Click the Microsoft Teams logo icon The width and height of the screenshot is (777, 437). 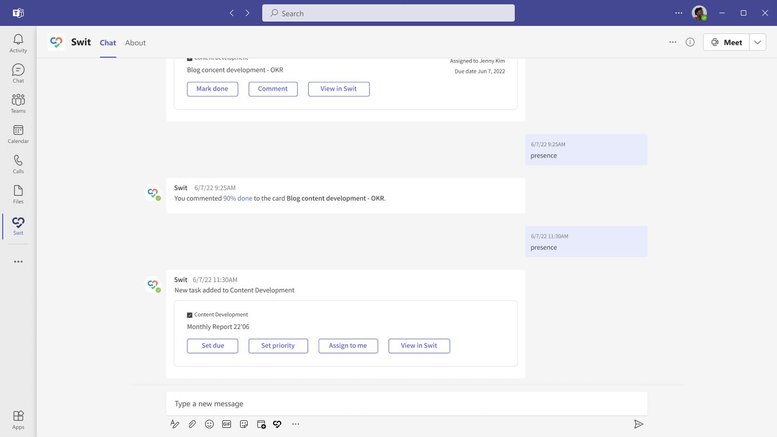pyautogui.click(x=18, y=13)
